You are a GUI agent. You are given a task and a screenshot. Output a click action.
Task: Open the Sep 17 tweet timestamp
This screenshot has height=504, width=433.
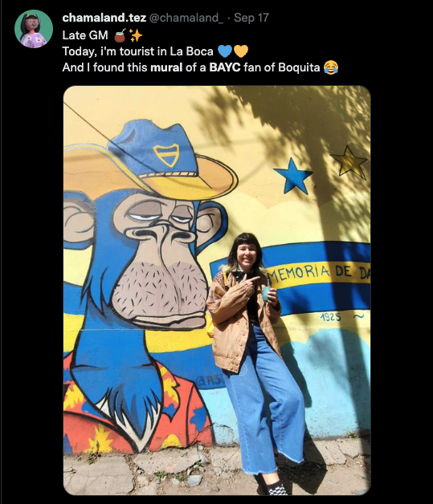coord(251,18)
